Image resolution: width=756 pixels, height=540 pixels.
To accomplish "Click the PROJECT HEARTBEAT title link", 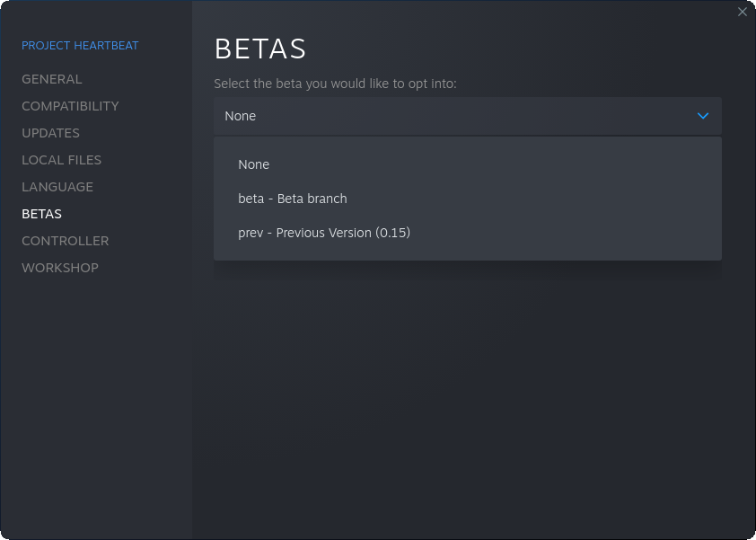I will pyautogui.click(x=80, y=45).
